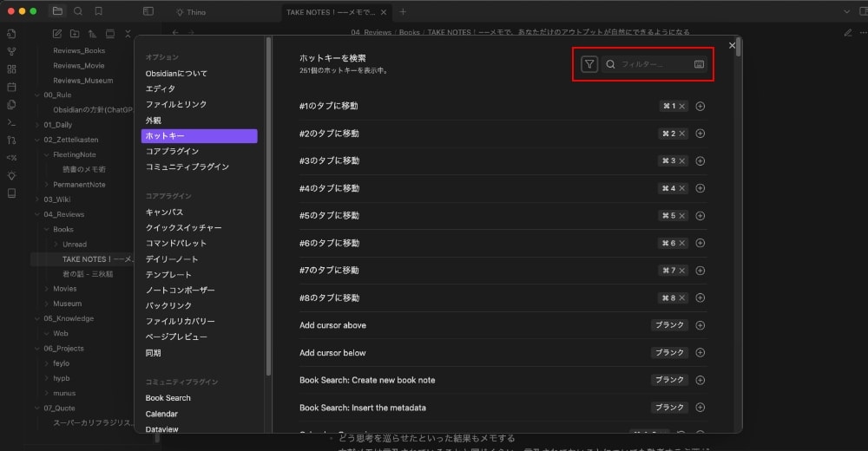Click ブランク for Book Search: Insert the metadata

point(670,408)
